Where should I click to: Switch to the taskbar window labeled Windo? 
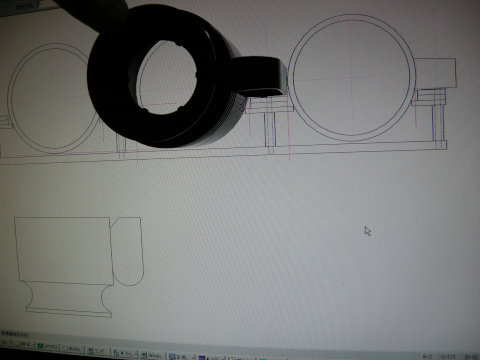point(151,355)
